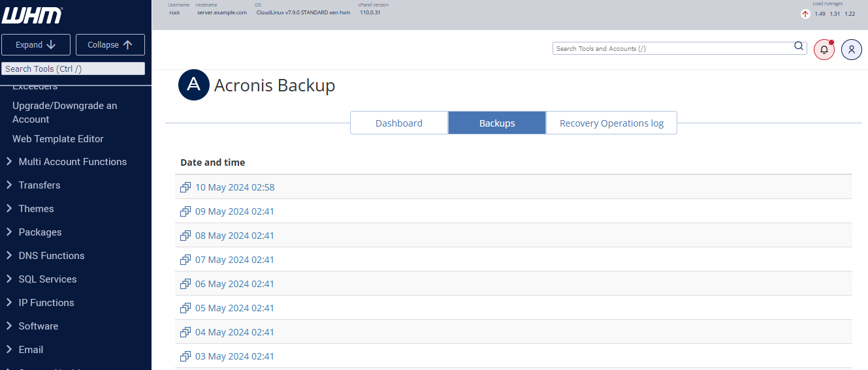This screenshot has width=868, height=370.
Task: Expand the Packages section
Action: pos(33,232)
